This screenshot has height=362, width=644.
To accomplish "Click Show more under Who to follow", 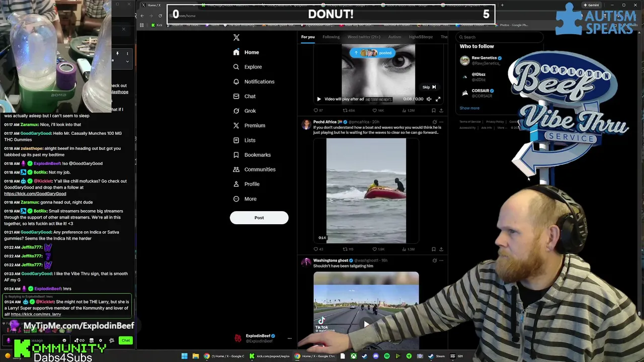I will pyautogui.click(x=469, y=108).
